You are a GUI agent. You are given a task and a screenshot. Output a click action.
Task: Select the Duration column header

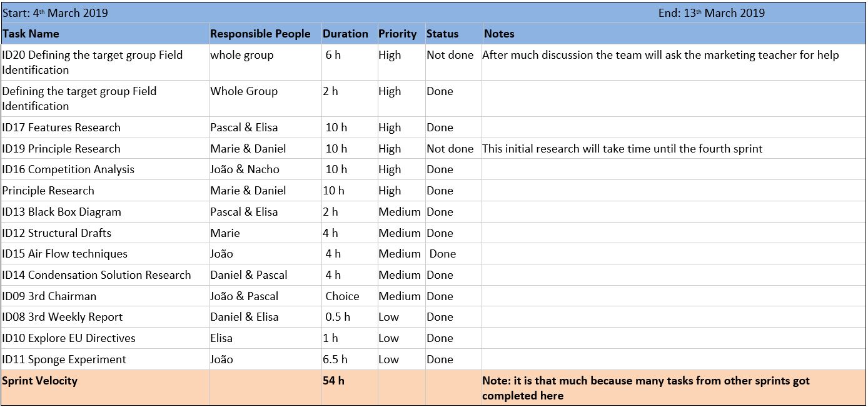click(x=345, y=34)
